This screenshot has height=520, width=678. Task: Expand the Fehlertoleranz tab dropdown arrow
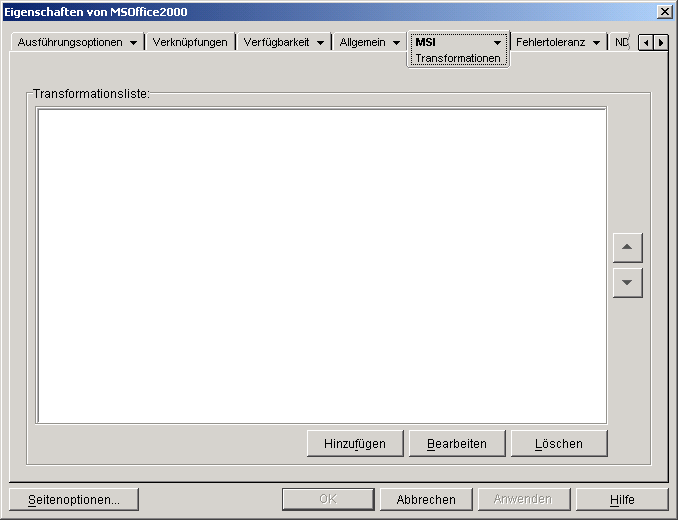596,43
